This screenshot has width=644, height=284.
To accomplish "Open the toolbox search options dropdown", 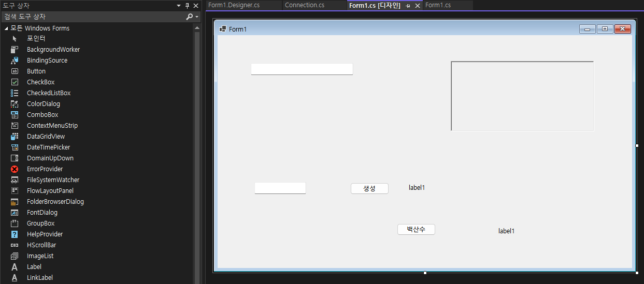I will 197,17.
